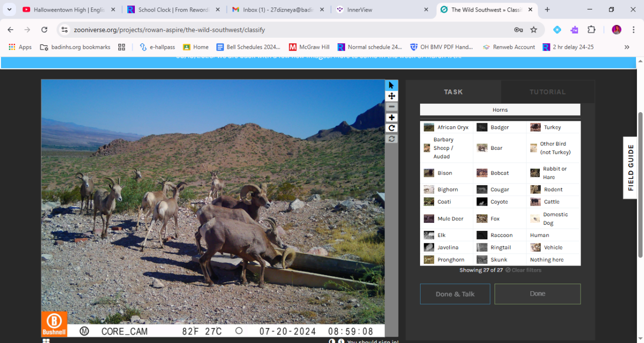The image size is (644, 343).
Task: Open the e-hallpass bookmark
Action: [157, 47]
